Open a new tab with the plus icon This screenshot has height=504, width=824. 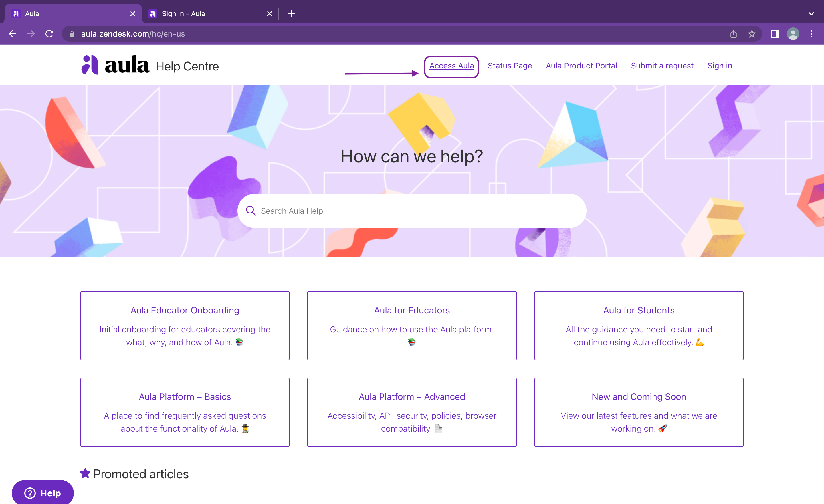point(291,14)
